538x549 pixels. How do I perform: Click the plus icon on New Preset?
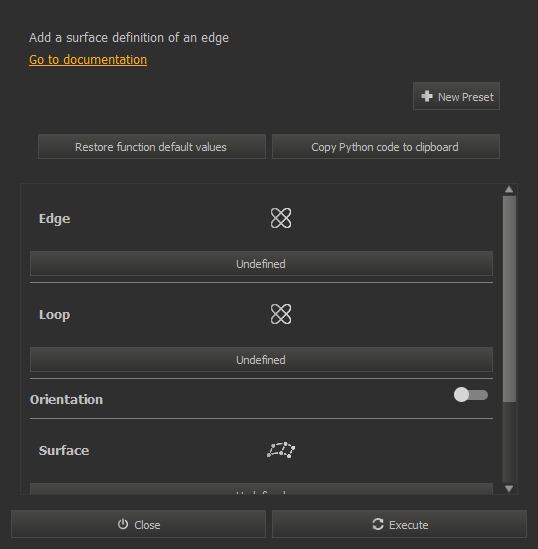427,96
